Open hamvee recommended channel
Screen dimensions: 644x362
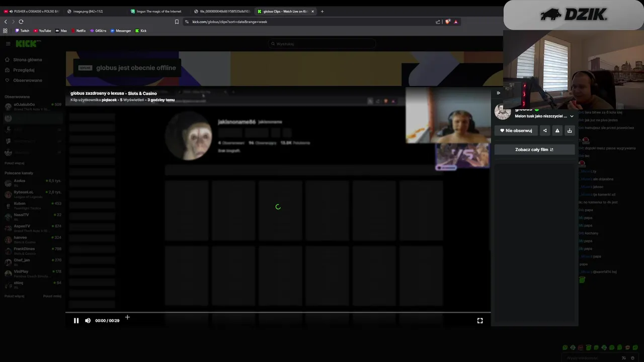click(33, 239)
